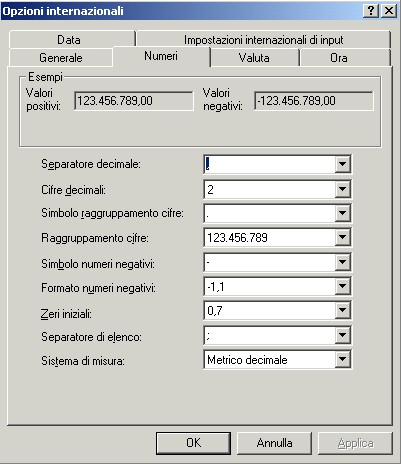Open the Valuta tab
401x464 pixels.
(x=254, y=58)
